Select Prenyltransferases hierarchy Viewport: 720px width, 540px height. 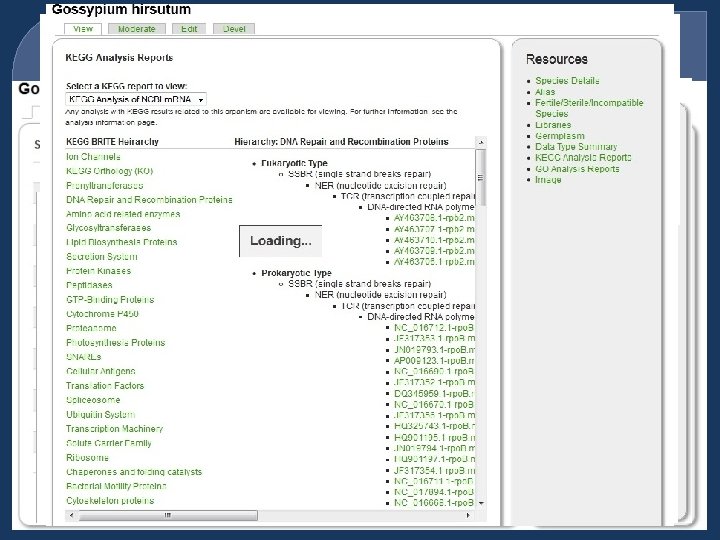tap(105, 186)
